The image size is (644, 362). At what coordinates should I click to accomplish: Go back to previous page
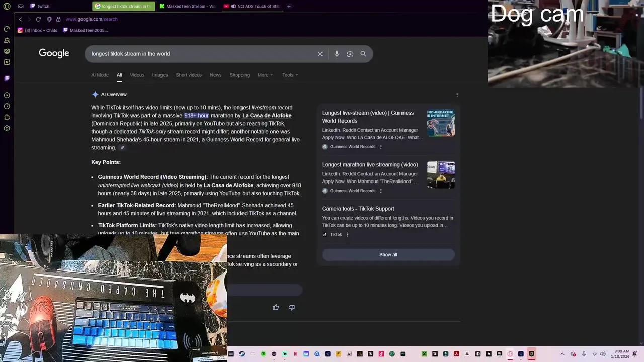[x=20, y=19]
